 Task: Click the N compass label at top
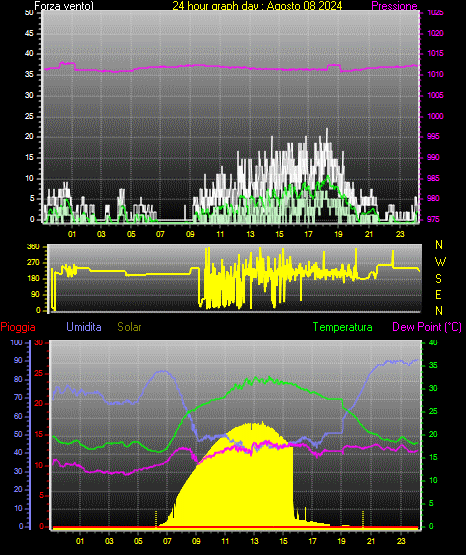[439, 245]
